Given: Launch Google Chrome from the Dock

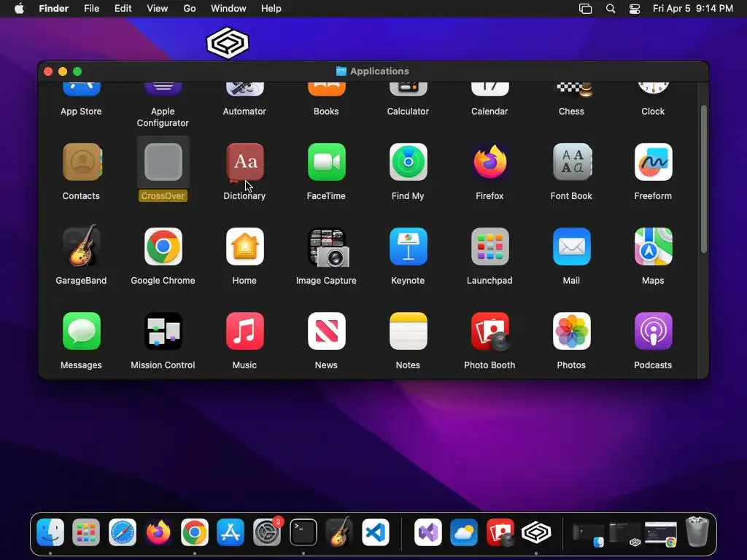Looking at the screenshot, I should pos(194,532).
